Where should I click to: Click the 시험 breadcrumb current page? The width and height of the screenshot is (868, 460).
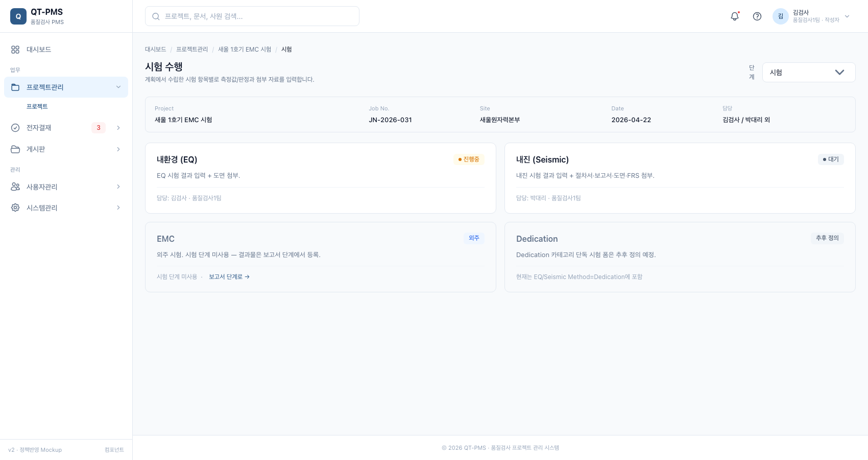click(x=286, y=49)
